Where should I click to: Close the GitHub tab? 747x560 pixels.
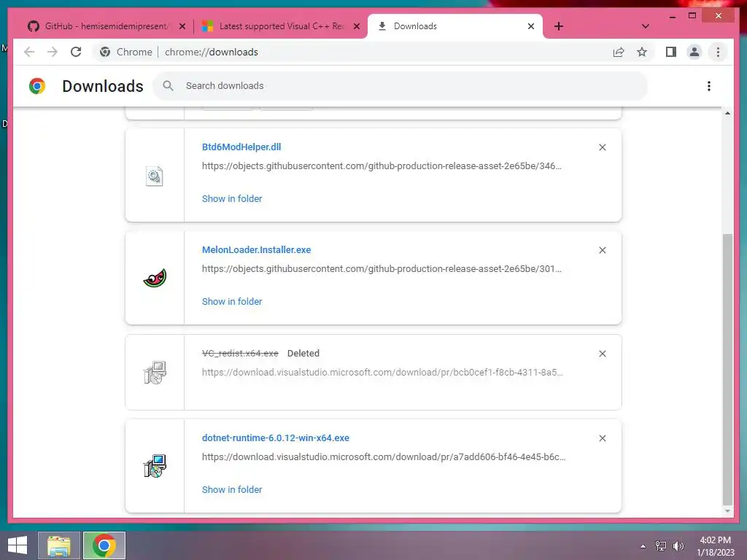[182, 26]
